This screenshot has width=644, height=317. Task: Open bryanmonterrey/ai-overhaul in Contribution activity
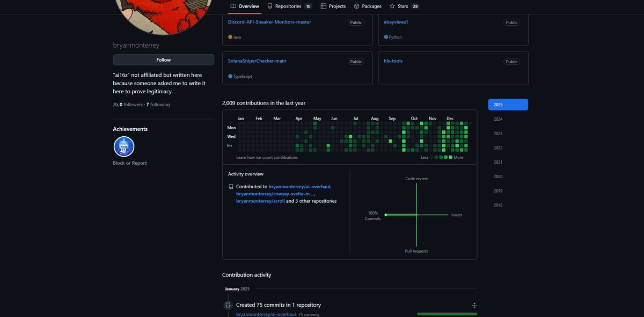266,314
